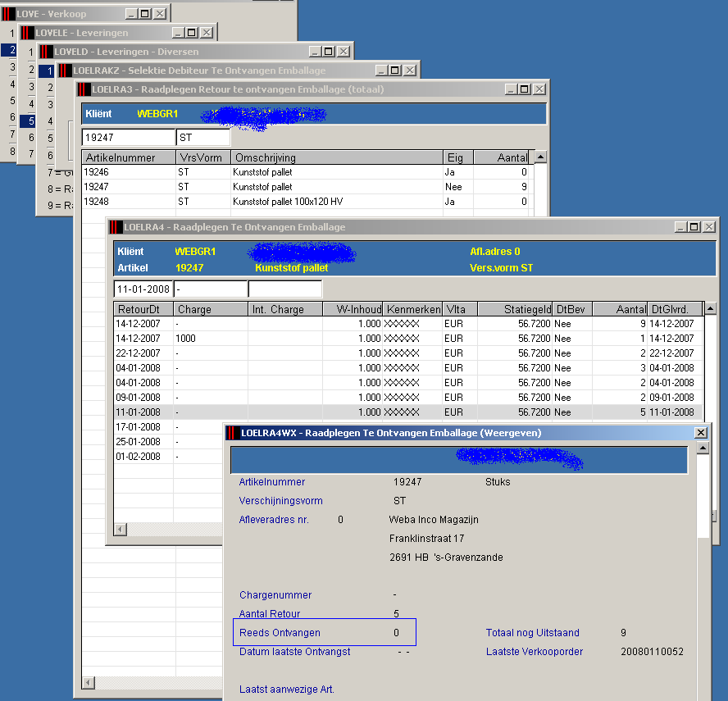Screen dimensions: 728x701
Task: Click the left arrow of the LOELRA4 horizontal scrollbar
Action: pyautogui.click(x=121, y=529)
